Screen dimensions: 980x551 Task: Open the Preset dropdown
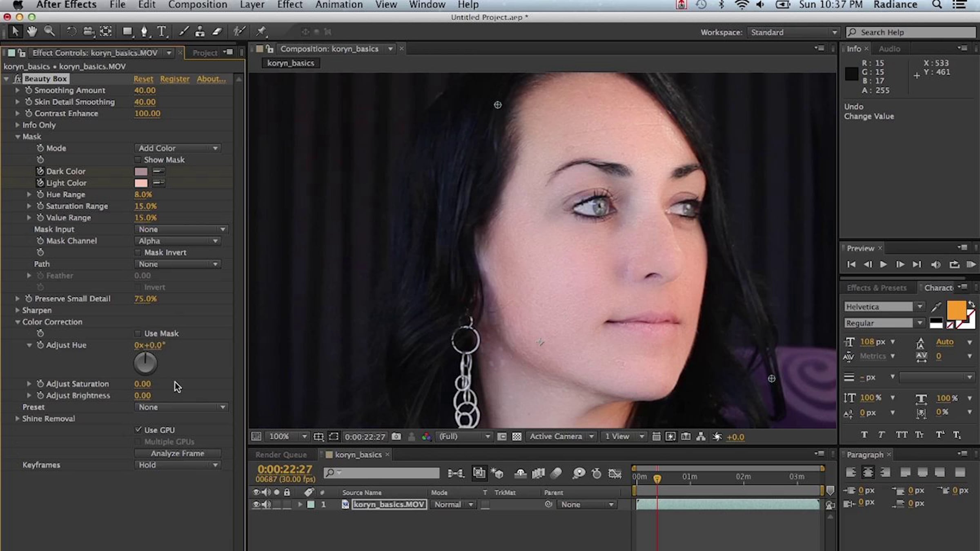coord(181,407)
